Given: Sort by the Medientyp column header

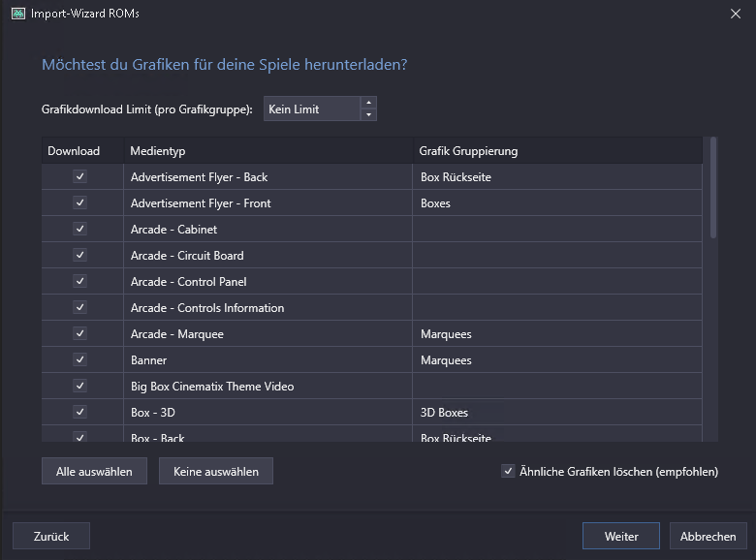Looking at the screenshot, I should pyautogui.click(x=267, y=151).
